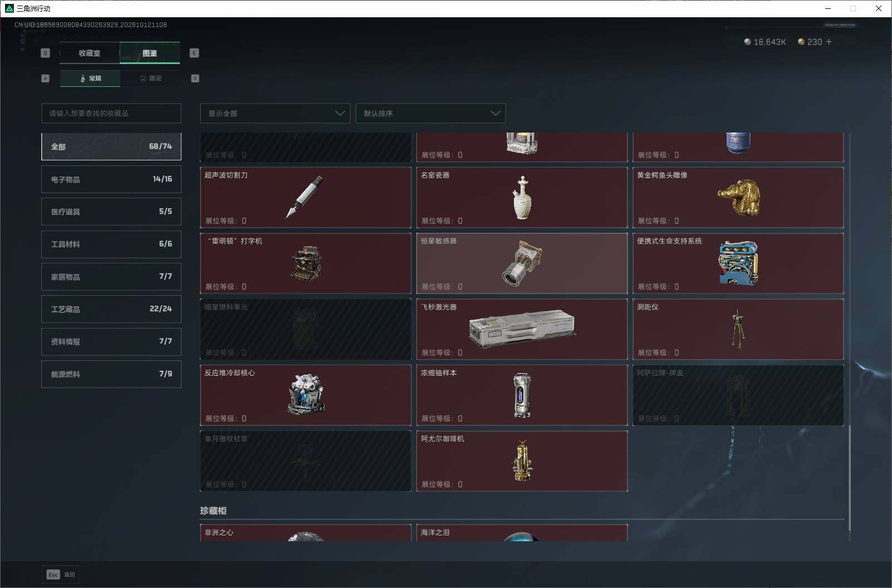892x588 pixels.
Task: Select the “雷明顿”打字机 typewriter icon
Action: coord(306,263)
